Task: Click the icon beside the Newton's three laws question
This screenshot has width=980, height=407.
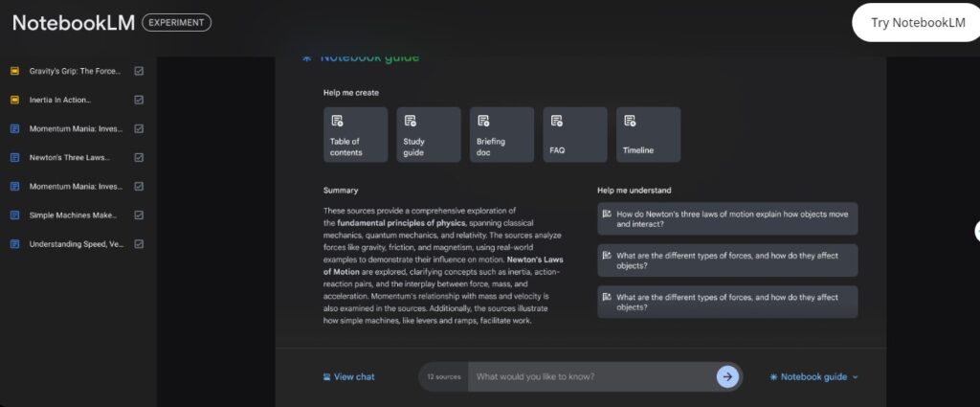Action: pos(606,214)
